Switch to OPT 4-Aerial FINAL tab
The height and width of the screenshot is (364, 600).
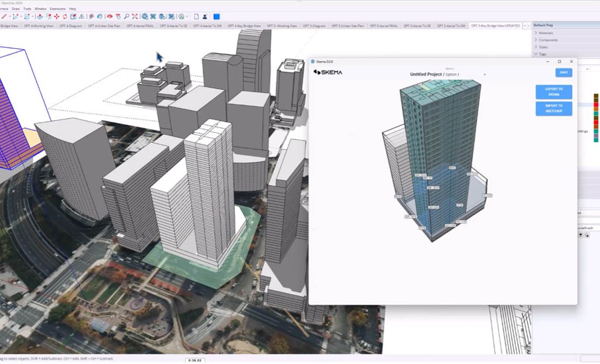[140, 26]
